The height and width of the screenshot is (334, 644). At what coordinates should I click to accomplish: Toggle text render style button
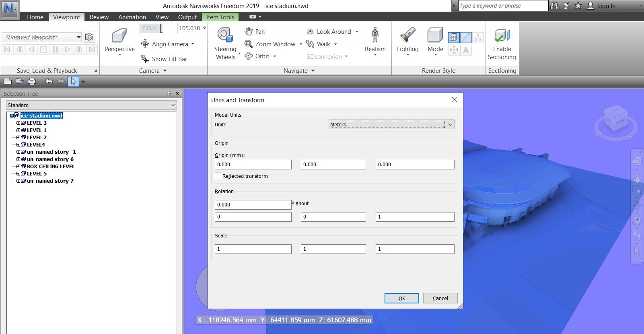pyautogui.click(x=466, y=50)
